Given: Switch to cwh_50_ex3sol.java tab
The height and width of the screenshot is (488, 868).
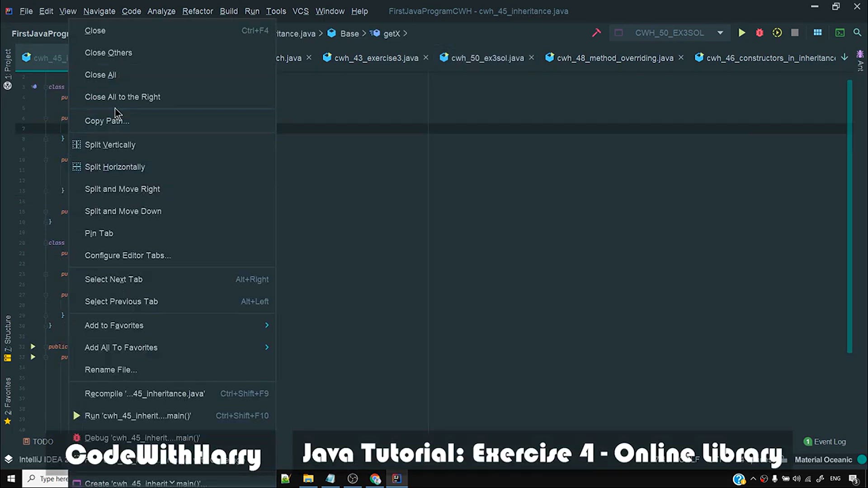Looking at the screenshot, I should click(487, 58).
